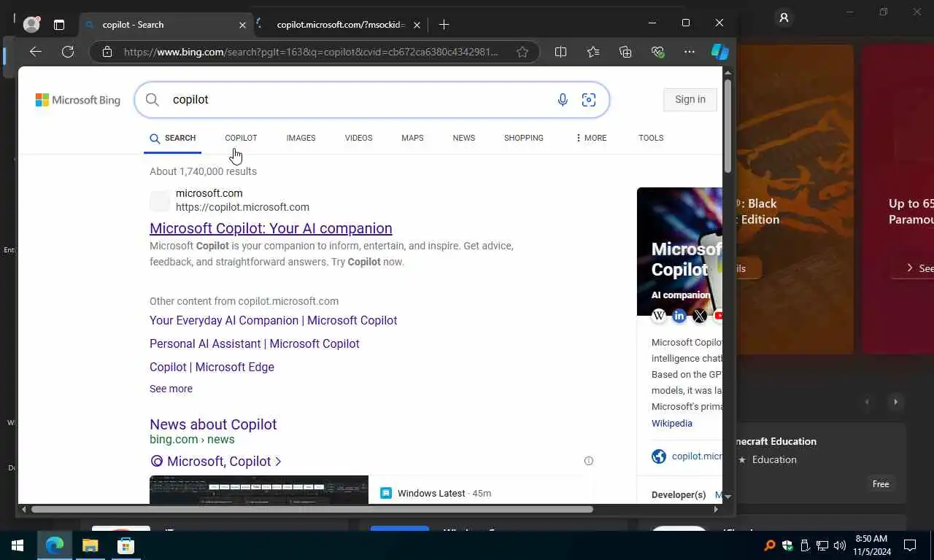This screenshot has height=560, width=934.
Task: Open Personal AI Assistant link
Action: 255,343
